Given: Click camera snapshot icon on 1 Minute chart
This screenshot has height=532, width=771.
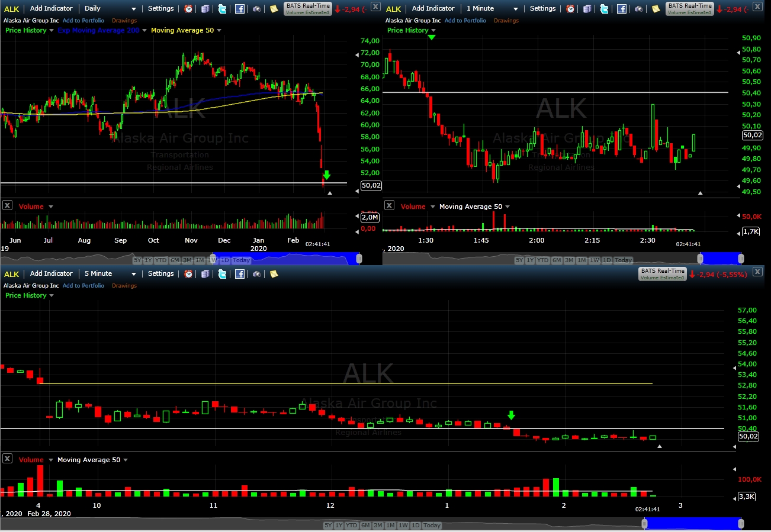Looking at the screenshot, I should click(x=639, y=9).
